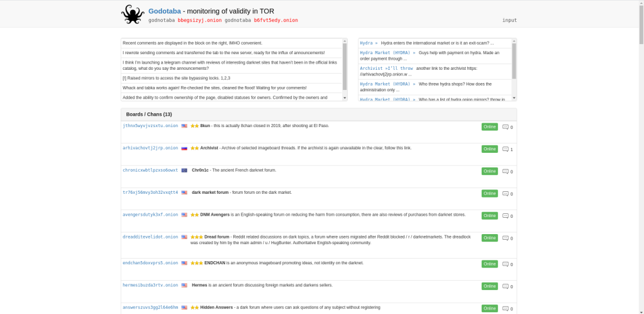The width and height of the screenshot is (644, 314).
Task: Open avengersdutyk3xf.onion DNM Avengers link
Action: pos(150,215)
